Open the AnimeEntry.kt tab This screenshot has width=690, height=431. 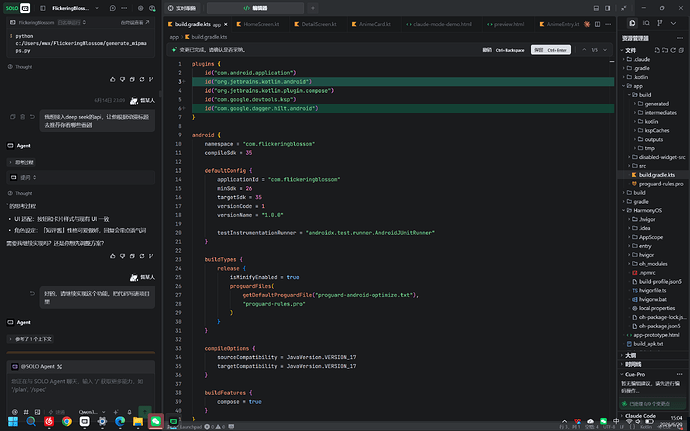560,24
